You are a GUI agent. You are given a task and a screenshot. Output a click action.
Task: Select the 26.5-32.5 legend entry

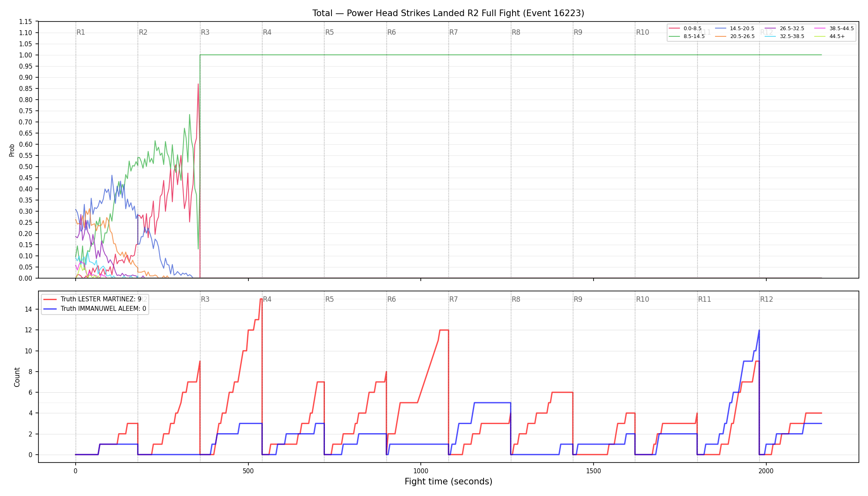point(785,29)
